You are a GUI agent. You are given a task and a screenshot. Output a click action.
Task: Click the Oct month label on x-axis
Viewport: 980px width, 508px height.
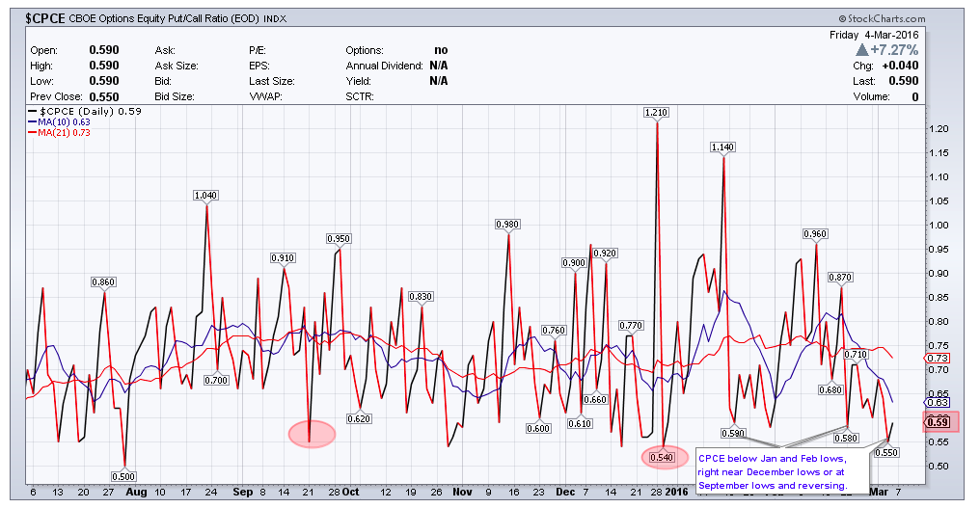click(351, 493)
